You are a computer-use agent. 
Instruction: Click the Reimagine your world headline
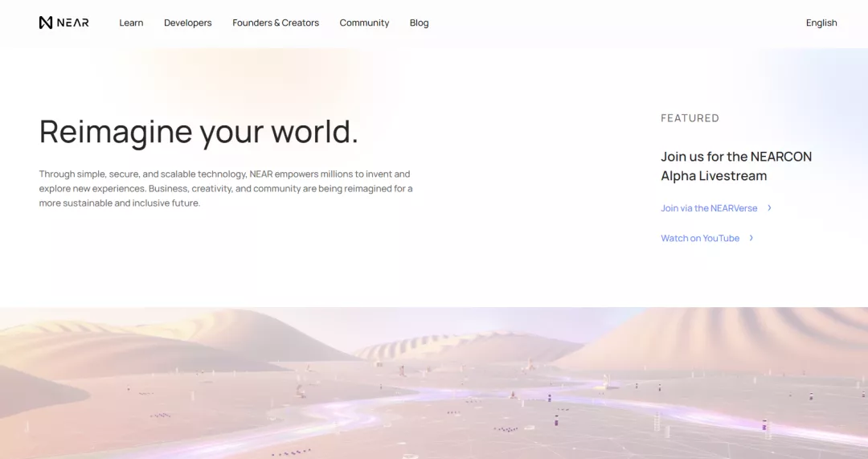(199, 132)
